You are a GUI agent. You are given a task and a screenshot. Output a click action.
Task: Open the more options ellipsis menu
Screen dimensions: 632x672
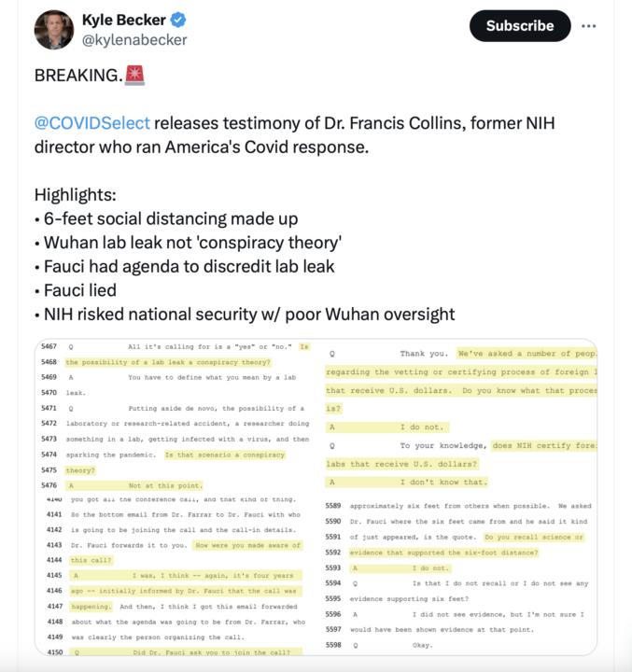pyautogui.click(x=588, y=26)
